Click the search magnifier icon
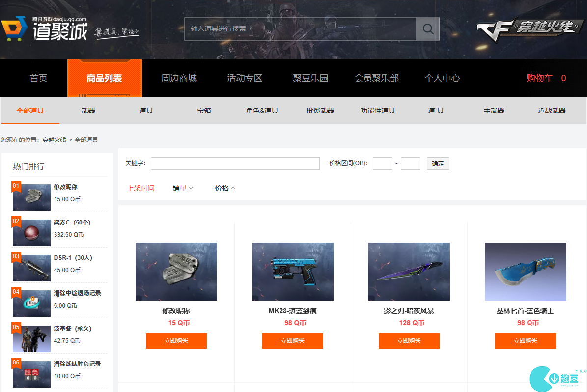This screenshot has width=587, height=392. pos(428,29)
